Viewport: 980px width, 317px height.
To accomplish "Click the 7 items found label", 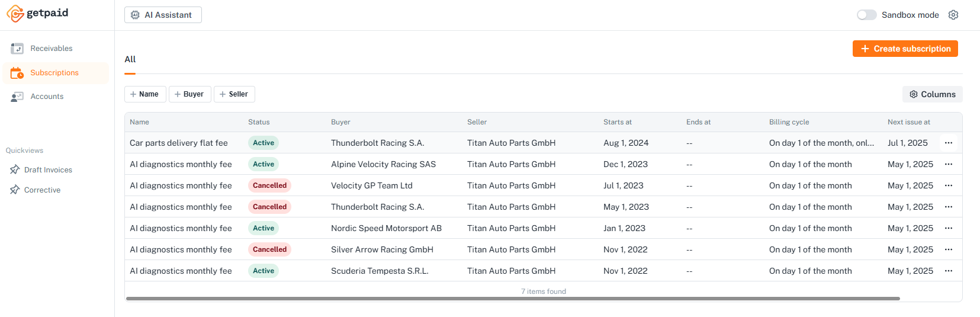I will pos(543,292).
